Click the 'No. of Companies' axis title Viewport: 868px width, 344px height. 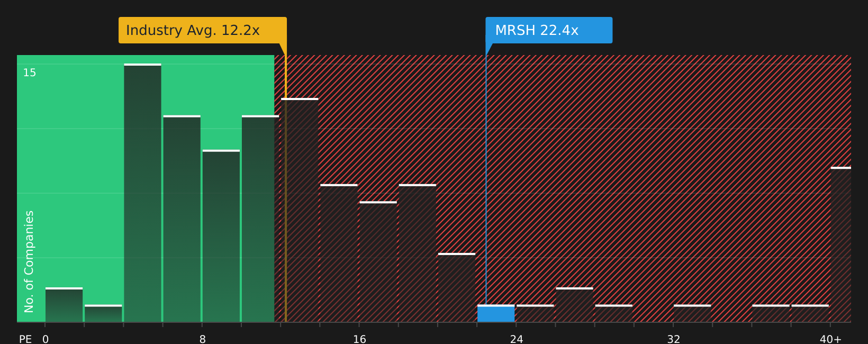[x=29, y=261]
